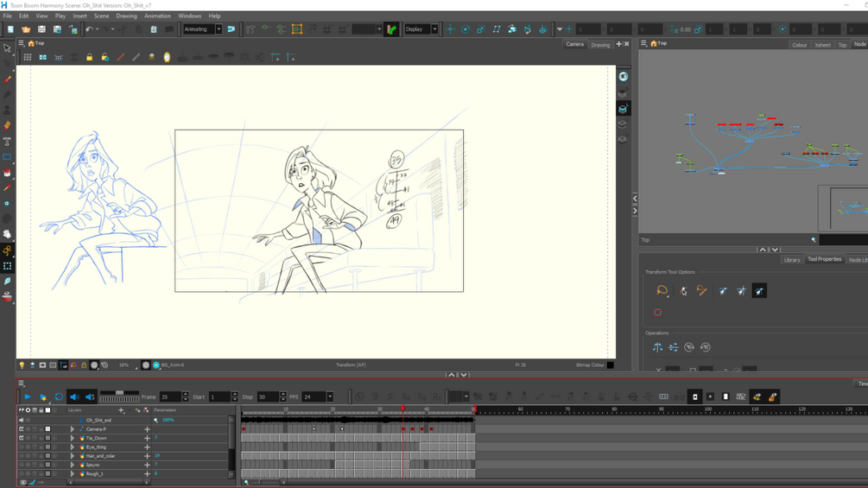This screenshot has height=488, width=868.
Task: Click Rotate 90 clockwise icon under Operations
Action: click(x=689, y=347)
